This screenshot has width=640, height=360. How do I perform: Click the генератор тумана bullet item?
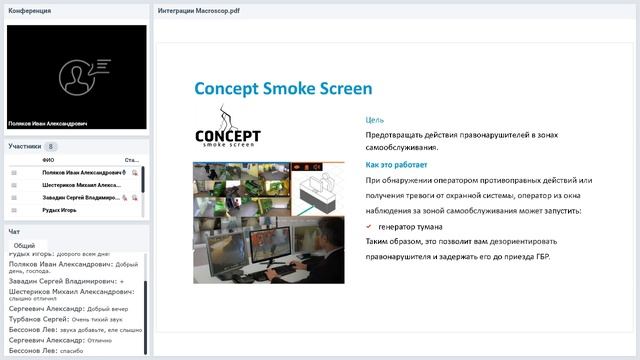410,227
